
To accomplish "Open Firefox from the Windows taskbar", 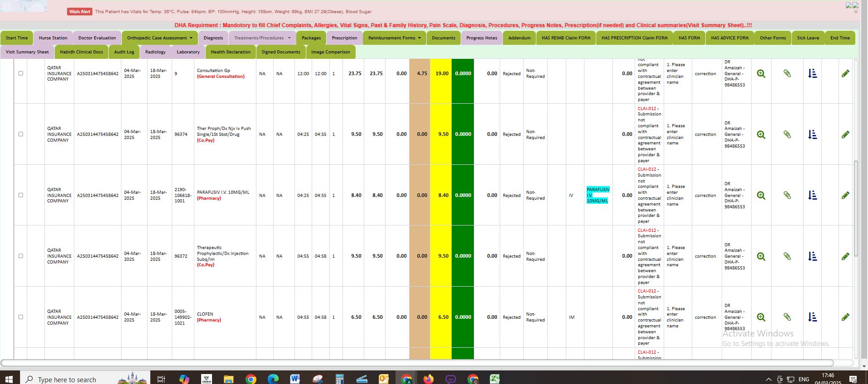I will (x=428, y=379).
